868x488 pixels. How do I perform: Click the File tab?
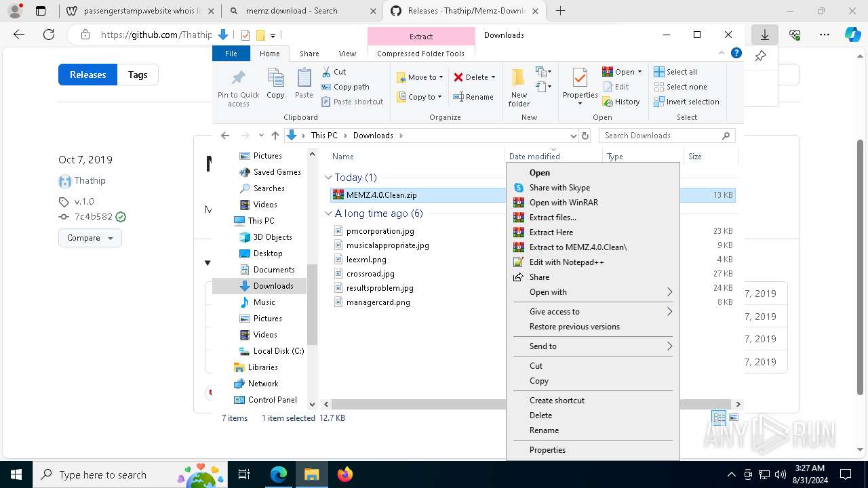point(231,54)
